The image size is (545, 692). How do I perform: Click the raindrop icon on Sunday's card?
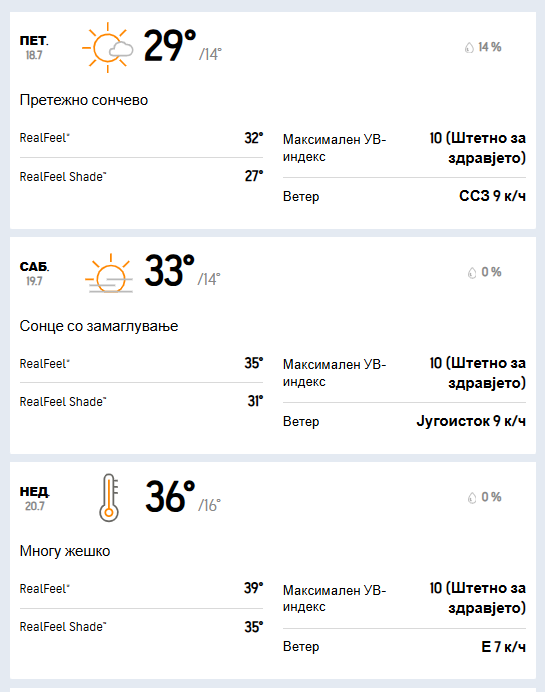(x=472, y=497)
